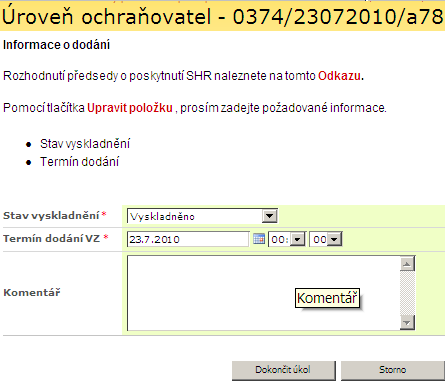This screenshot has width=445, height=382.
Task: Click the Upravit položku red text
Action: coord(130,108)
